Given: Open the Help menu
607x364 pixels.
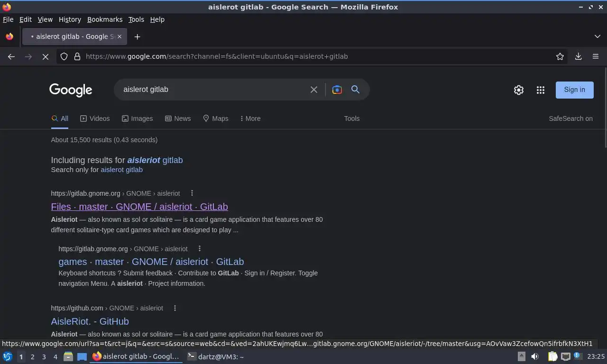Looking at the screenshot, I should click(x=157, y=19).
